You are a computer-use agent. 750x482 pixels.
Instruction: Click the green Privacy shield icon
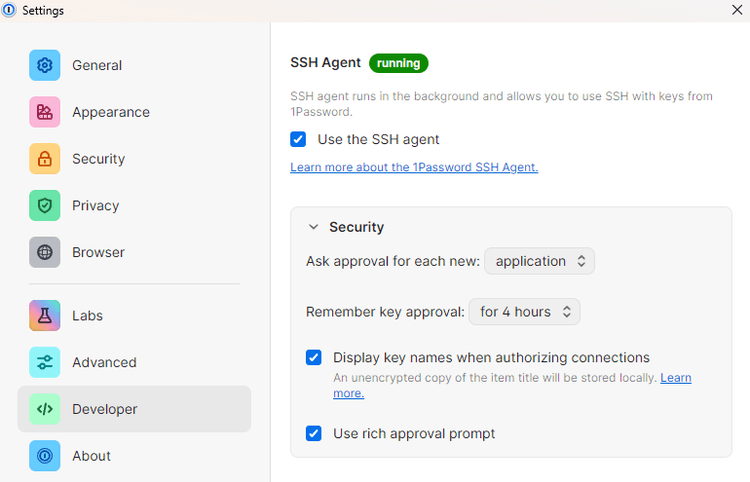[44, 206]
